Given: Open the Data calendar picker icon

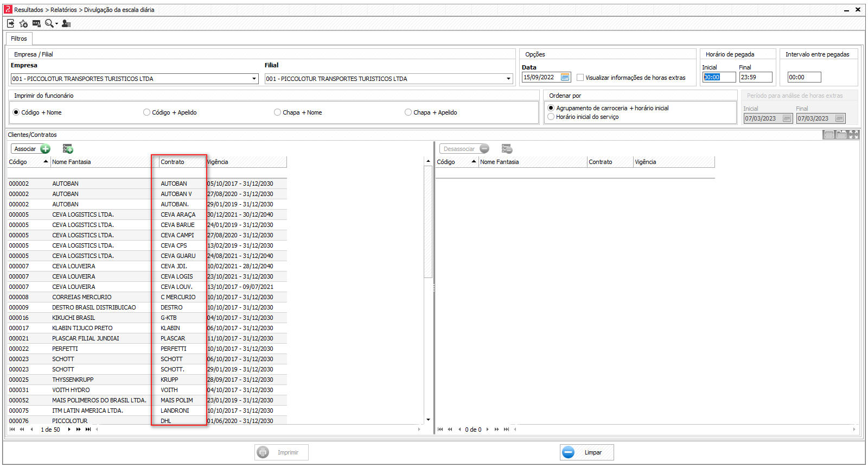Looking at the screenshot, I should click(565, 77).
